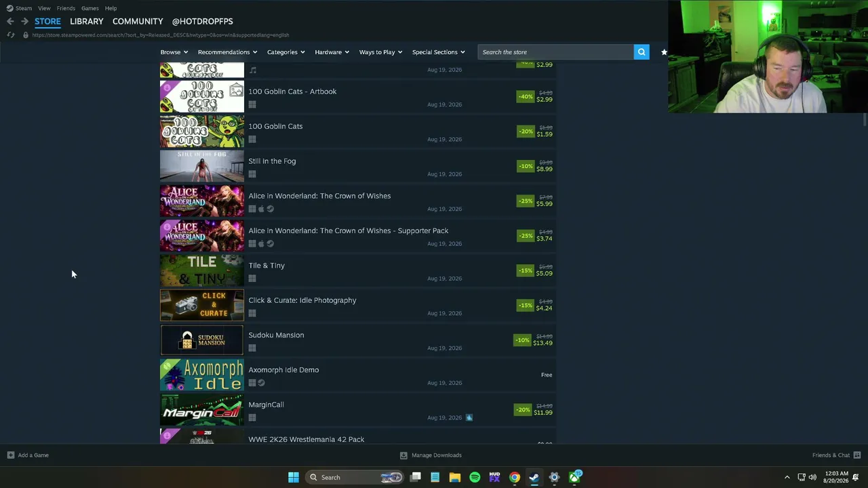Open the WWE 2K26 Wrestlemania 42 Pack listing
This screenshot has width=868, height=488.
click(x=358, y=436)
